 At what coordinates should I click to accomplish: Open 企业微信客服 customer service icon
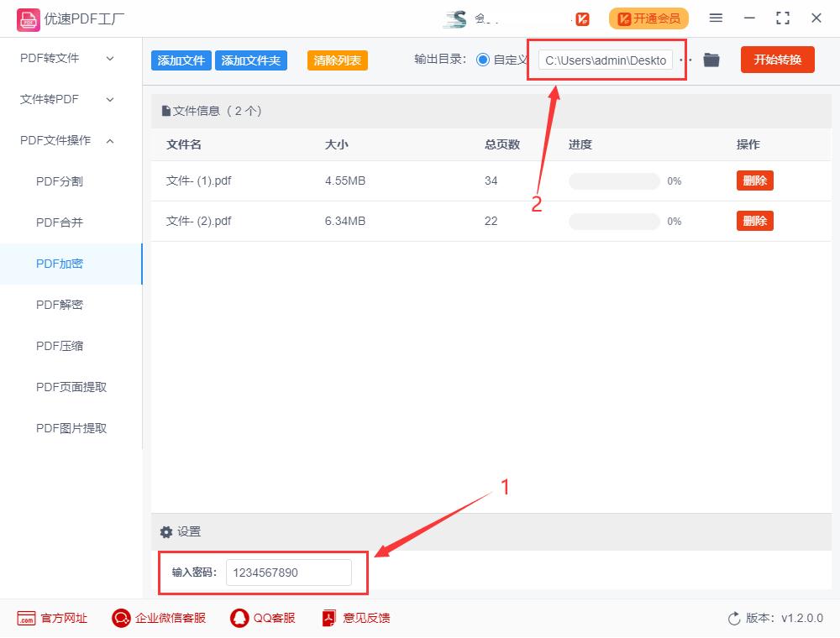point(121,618)
